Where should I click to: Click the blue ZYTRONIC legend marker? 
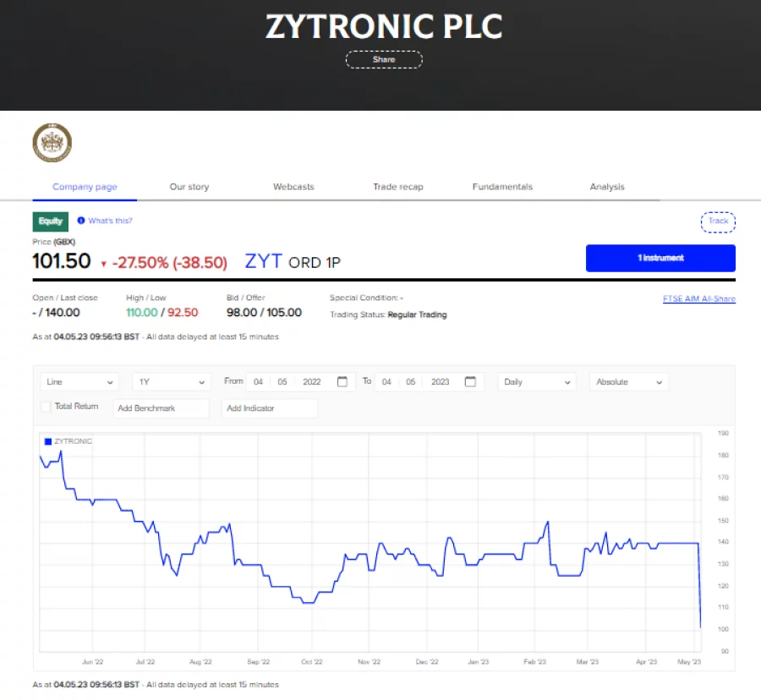click(47, 440)
